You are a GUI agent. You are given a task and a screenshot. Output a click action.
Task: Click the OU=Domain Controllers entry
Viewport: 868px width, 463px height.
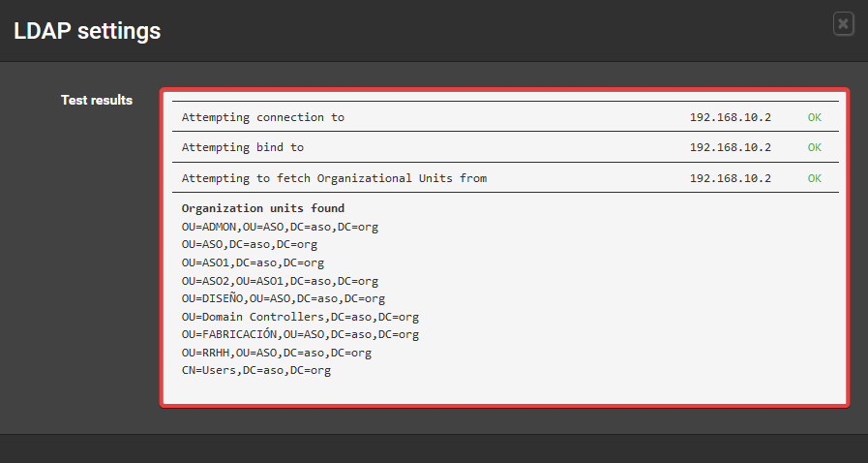[x=300, y=317]
